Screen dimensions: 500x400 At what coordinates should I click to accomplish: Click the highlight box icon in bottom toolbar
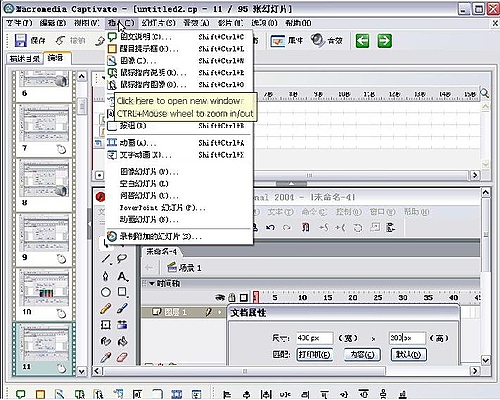(40, 395)
